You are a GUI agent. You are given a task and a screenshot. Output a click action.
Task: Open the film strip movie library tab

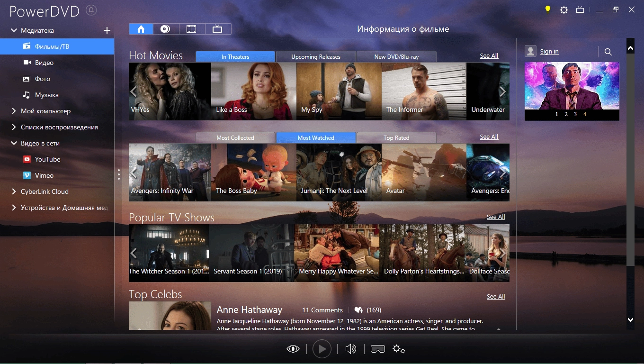(x=191, y=29)
